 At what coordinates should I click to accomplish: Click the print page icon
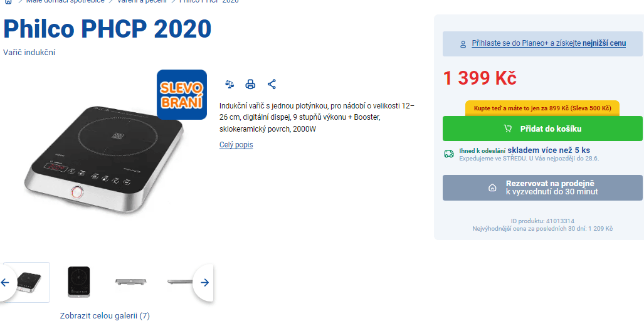coord(250,85)
